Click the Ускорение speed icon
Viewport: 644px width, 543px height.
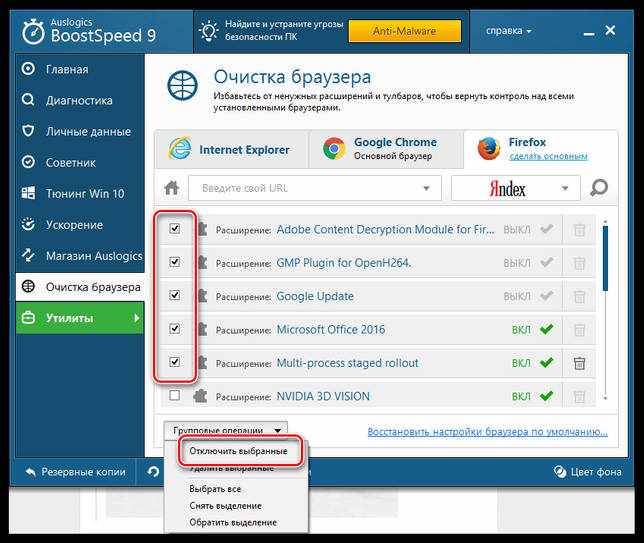28,224
